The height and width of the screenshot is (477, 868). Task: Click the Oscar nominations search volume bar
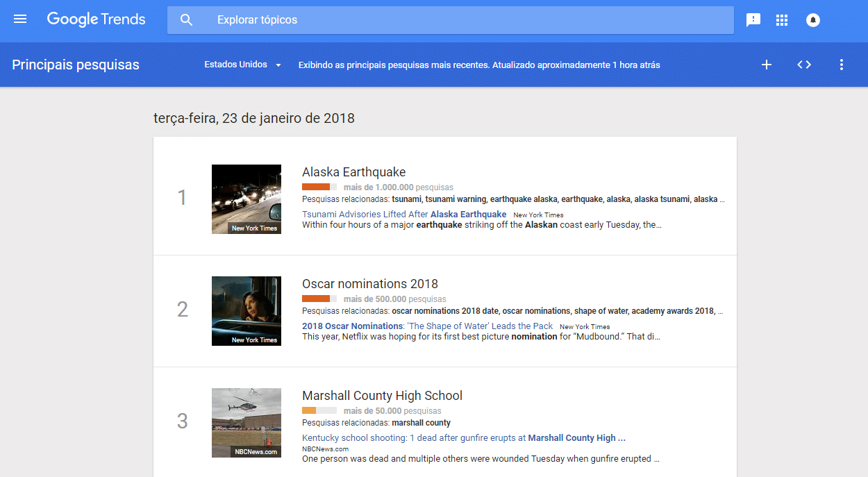click(x=319, y=299)
